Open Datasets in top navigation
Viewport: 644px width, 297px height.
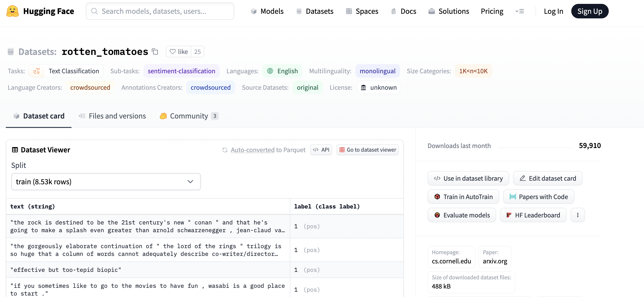point(315,11)
